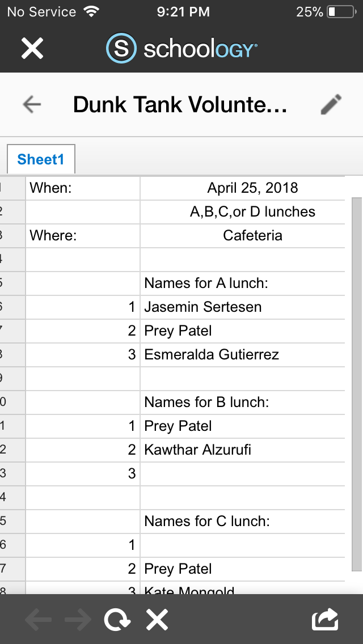Tap the bottom toolbar X icon

click(157, 620)
